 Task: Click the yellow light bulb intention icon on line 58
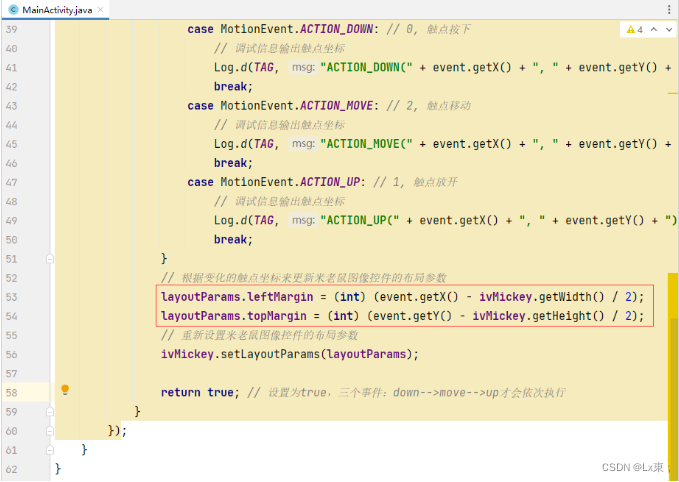(x=65, y=390)
